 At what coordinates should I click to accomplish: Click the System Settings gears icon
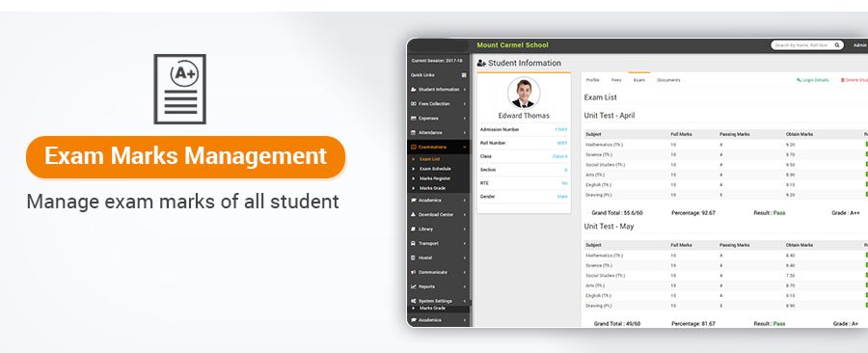[x=414, y=301]
